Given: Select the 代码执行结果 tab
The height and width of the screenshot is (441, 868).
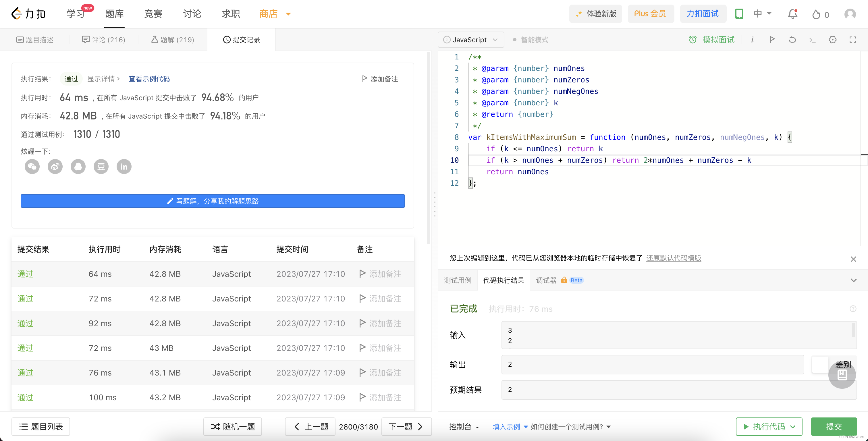Looking at the screenshot, I should click(x=504, y=280).
